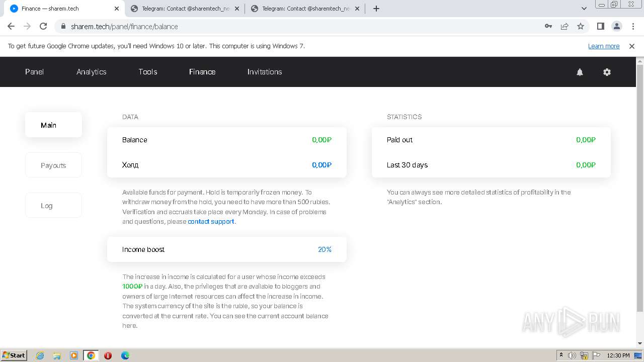Open the Windows Start menu
This screenshot has width=644, height=362.
(x=14, y=355)
